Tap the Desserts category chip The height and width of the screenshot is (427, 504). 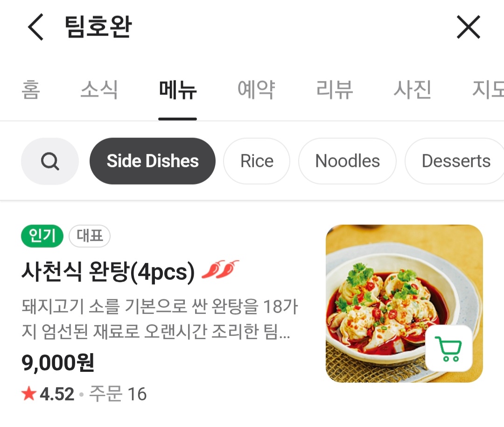tap(455, 161)
